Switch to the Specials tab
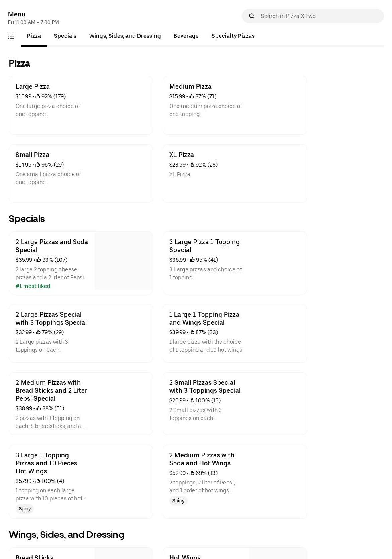 [x=65, y=36]
